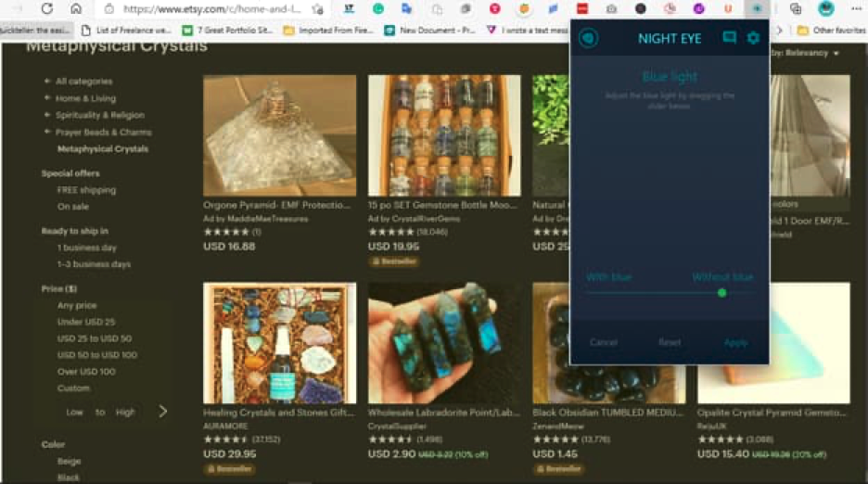Open the Night Eye extension toolbar icon
This screenshot has height=484, width=868.
(756, 8)
